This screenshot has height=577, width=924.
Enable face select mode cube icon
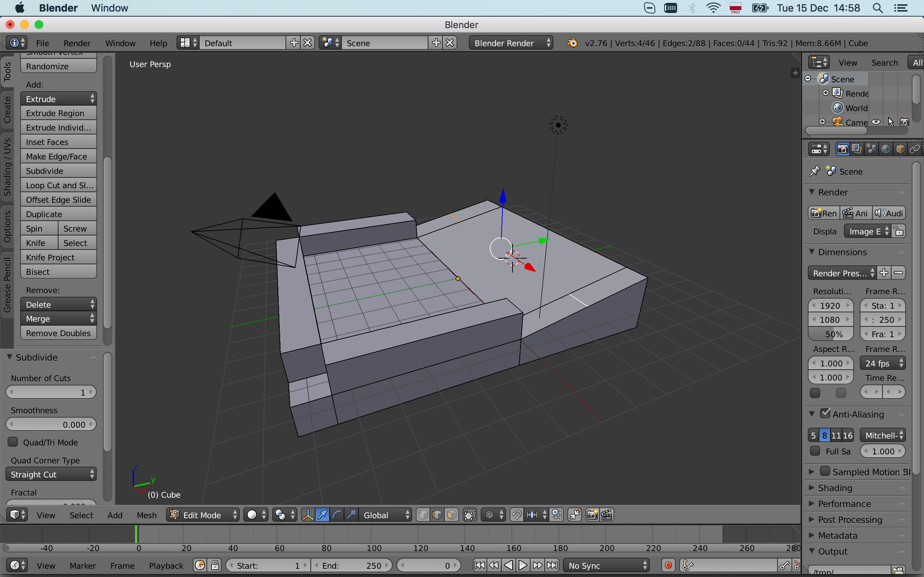point(451,515)
